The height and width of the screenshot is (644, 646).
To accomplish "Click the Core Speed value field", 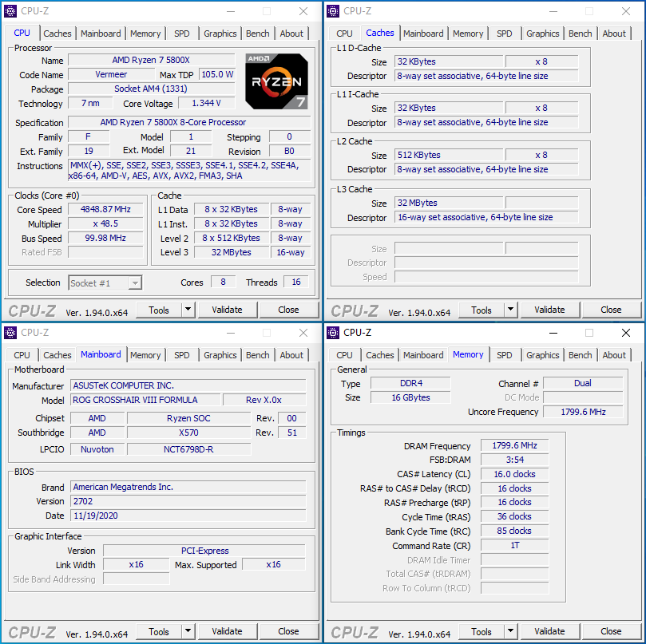I will 105,209.
